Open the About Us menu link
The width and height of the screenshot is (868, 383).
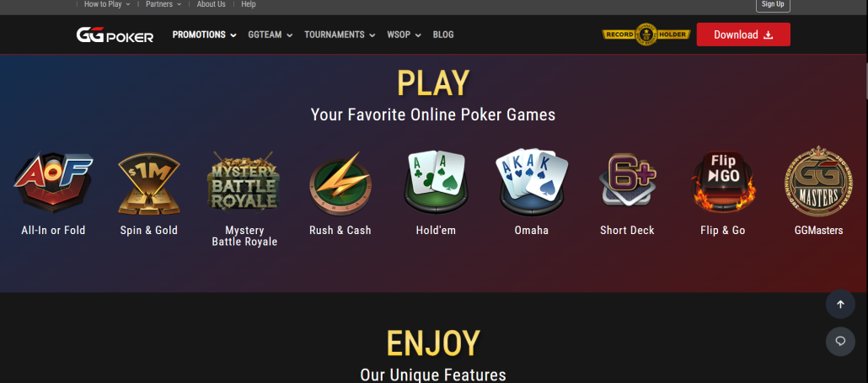pos(211,4)
